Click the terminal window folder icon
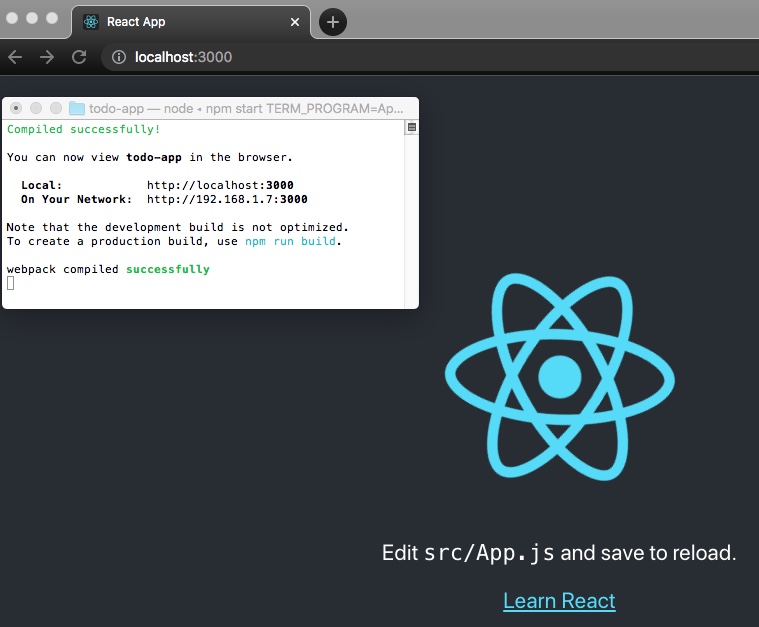The height and width of the screenshot is (627, 759). 76,108
